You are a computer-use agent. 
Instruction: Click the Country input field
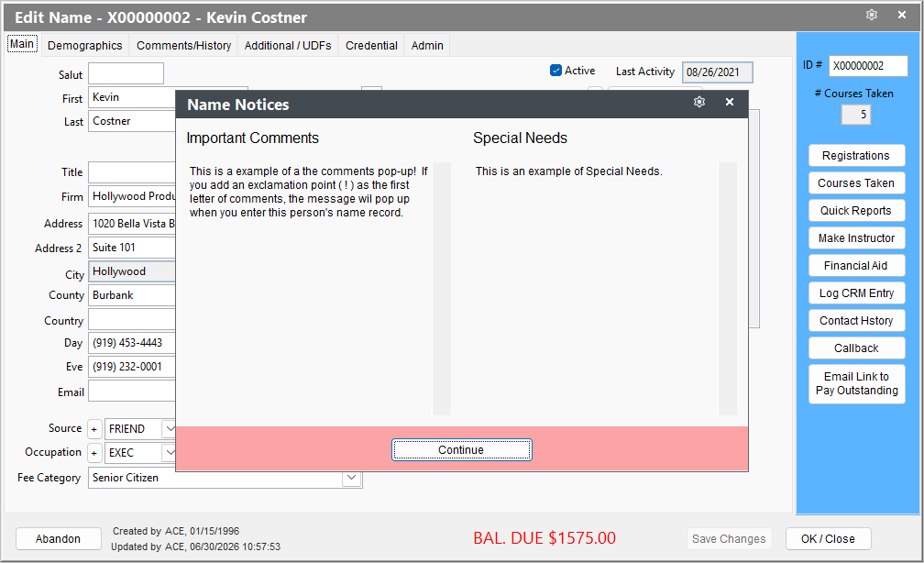pos(132,319)
